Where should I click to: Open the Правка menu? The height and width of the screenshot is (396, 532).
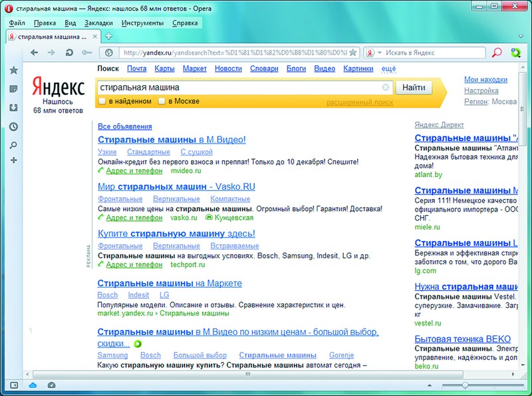pos(45,23)
